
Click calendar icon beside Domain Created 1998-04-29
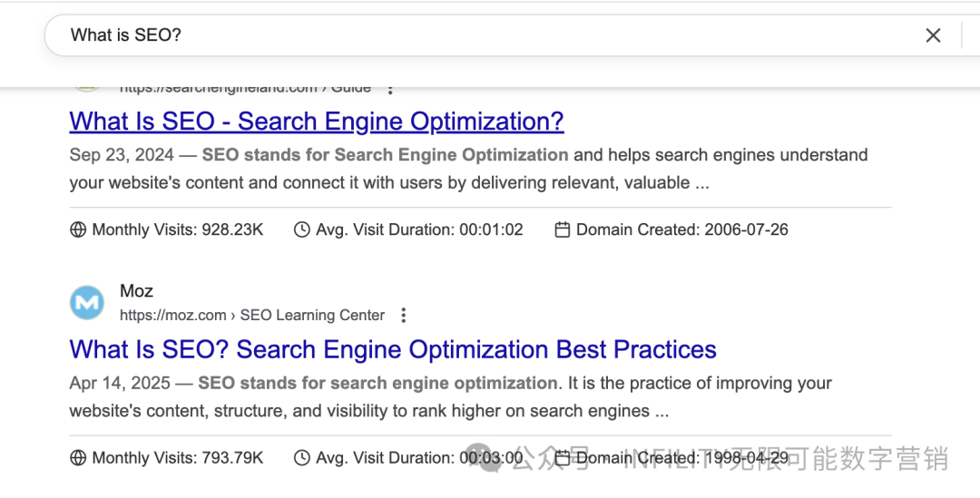(x=562, y=458)
